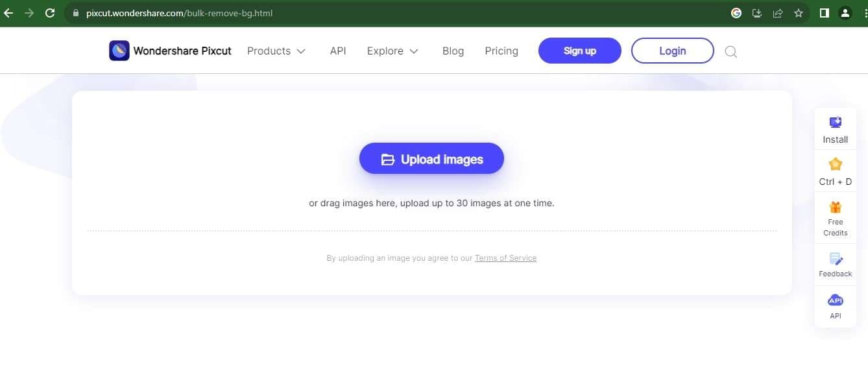Open the Pricing page link
Screen dimensions: 868x382
(x=501, y=51)
